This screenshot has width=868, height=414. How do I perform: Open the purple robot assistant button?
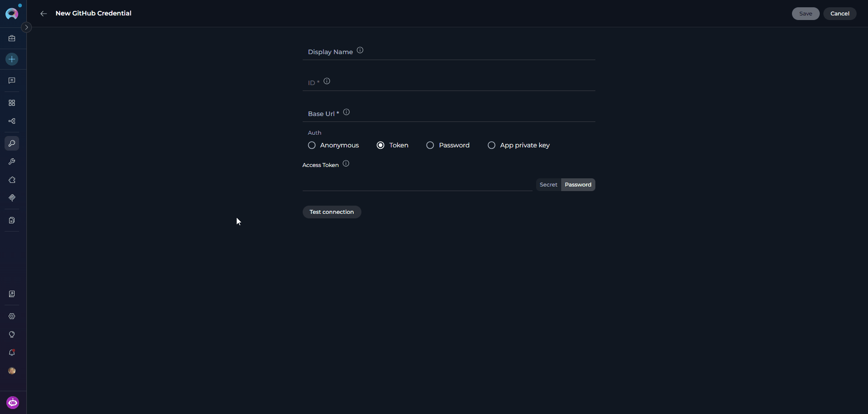click(13, 403)
